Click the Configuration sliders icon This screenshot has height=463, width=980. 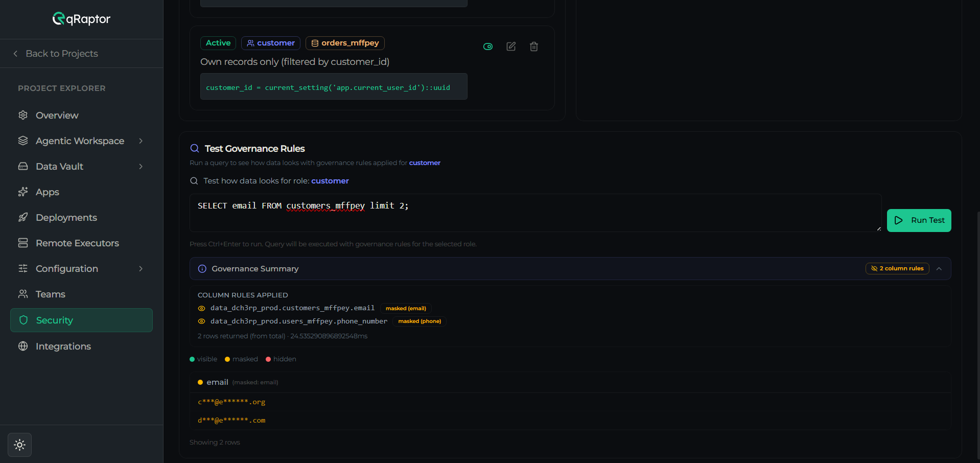point(23,268)
